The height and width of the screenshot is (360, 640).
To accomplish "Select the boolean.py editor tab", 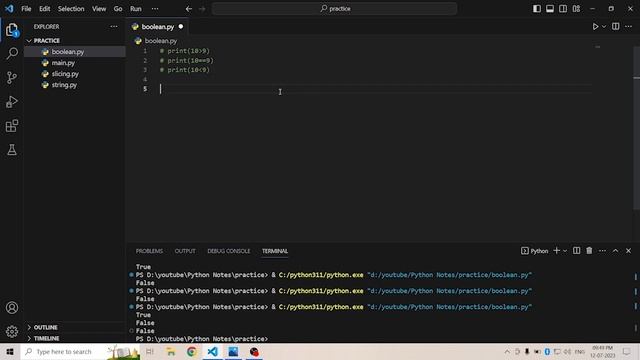I will pos(158,27).
